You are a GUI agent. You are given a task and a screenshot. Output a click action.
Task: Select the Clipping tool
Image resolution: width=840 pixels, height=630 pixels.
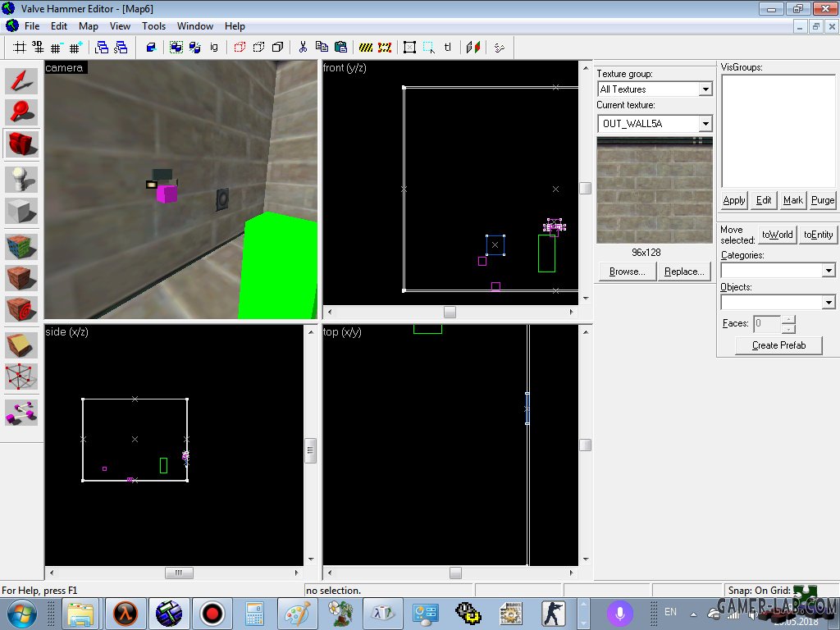(x=21, y=345)
